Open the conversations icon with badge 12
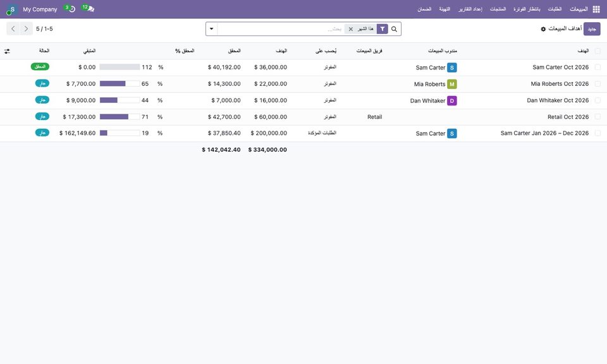 tap(89, 8)
